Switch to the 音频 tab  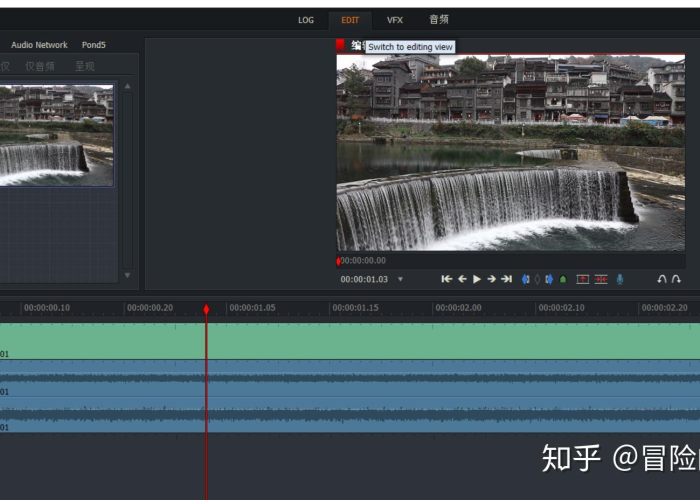[439, 20]
